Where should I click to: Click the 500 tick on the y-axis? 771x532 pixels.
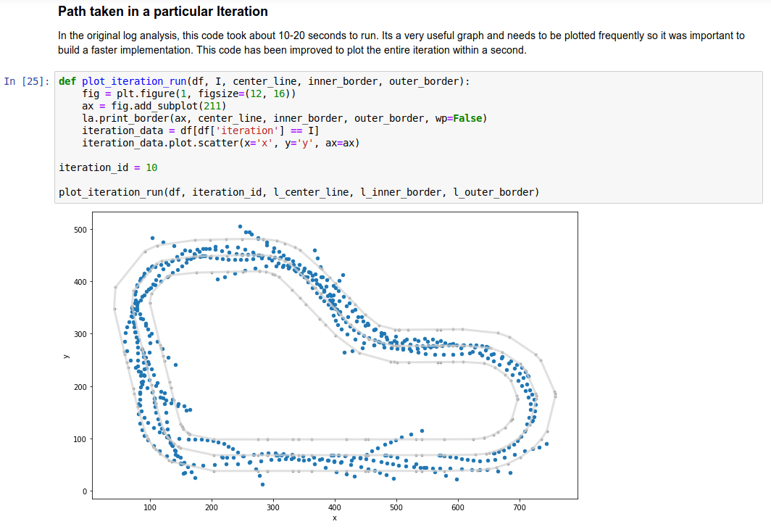pos(80,230)
